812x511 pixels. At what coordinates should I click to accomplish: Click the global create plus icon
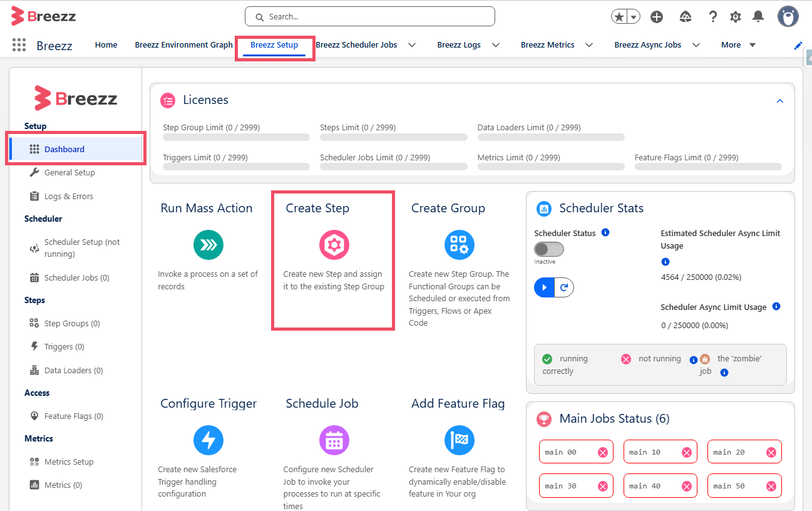pyautogui.click(x=657, y=17)
